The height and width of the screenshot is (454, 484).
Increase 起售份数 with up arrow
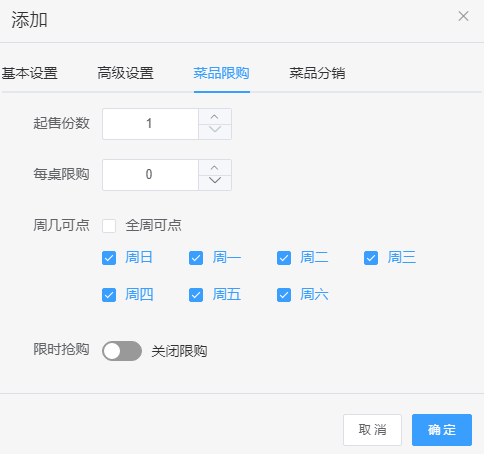click(x=215, y=117)
